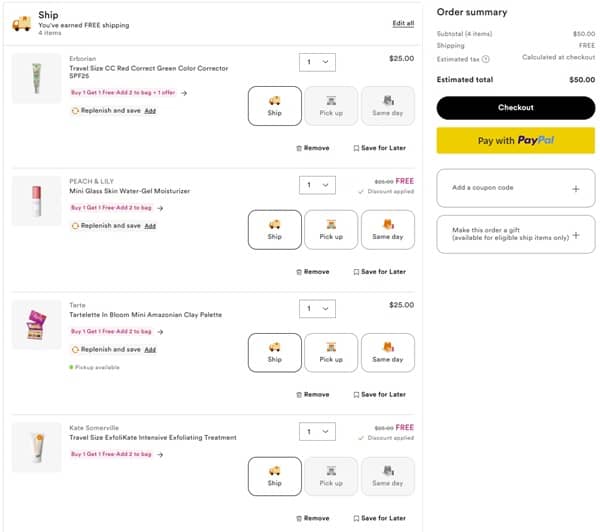Click the bookmark icon to save Peach & Lily moisturizer
Screen dimensions: 600x532
[356, 272]
